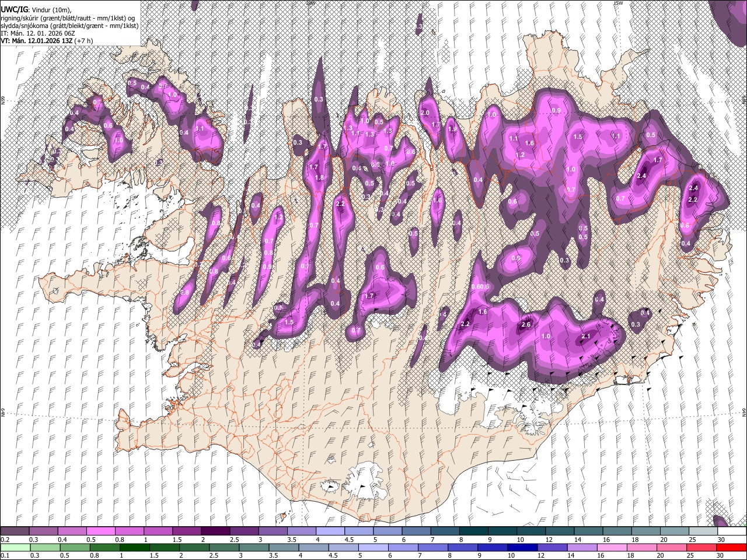Viewport: 747px width, 560px height.
Task: Click the "0.1" label in the rain legend
Action: 5,555
